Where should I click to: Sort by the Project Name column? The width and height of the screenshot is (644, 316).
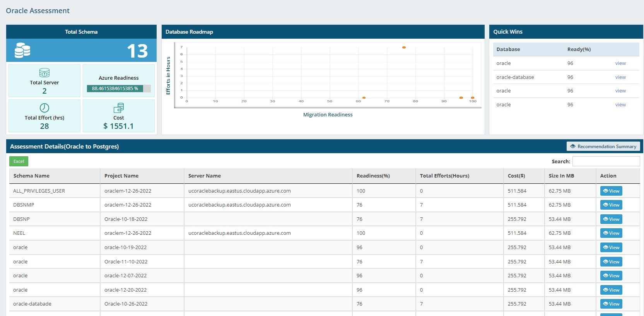(x=142, y=176)
